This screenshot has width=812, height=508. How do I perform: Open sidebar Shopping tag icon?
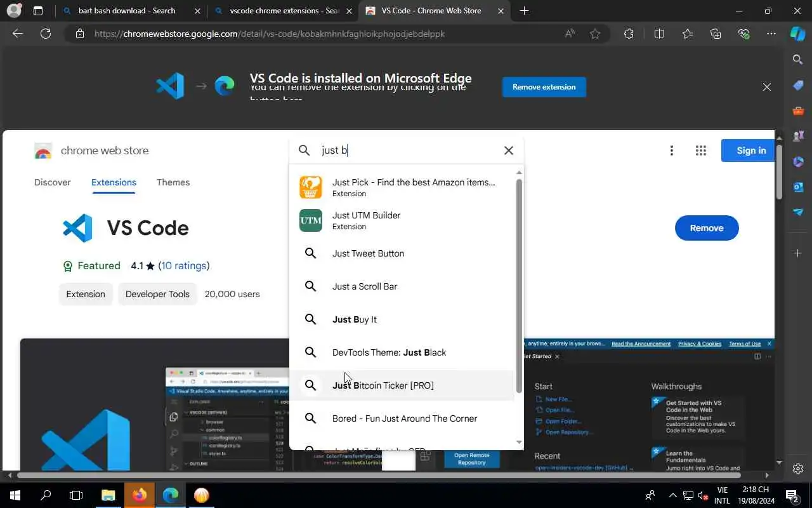pos(798,85)
